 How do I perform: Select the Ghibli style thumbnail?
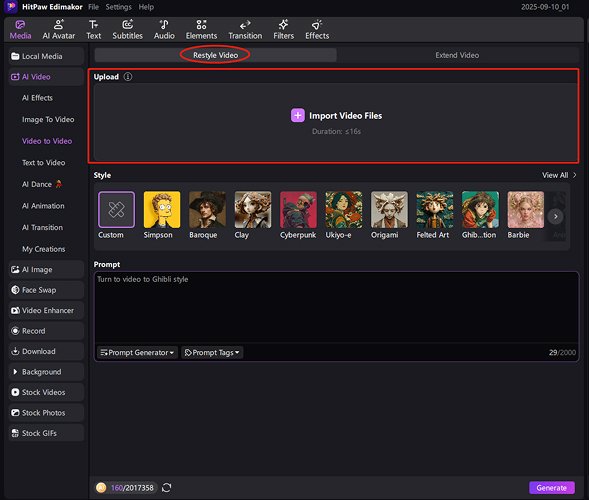[x=480, y=210]
